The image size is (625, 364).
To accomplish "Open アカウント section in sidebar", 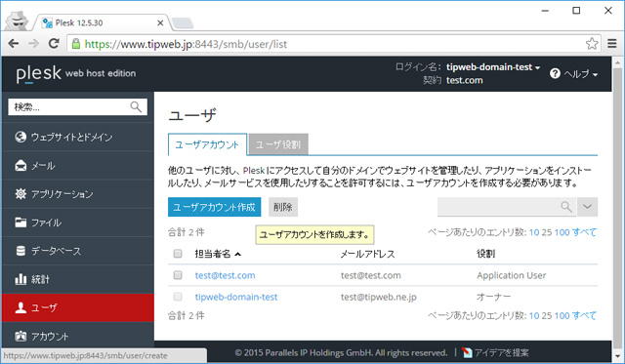I will click(x=78, y=336).
